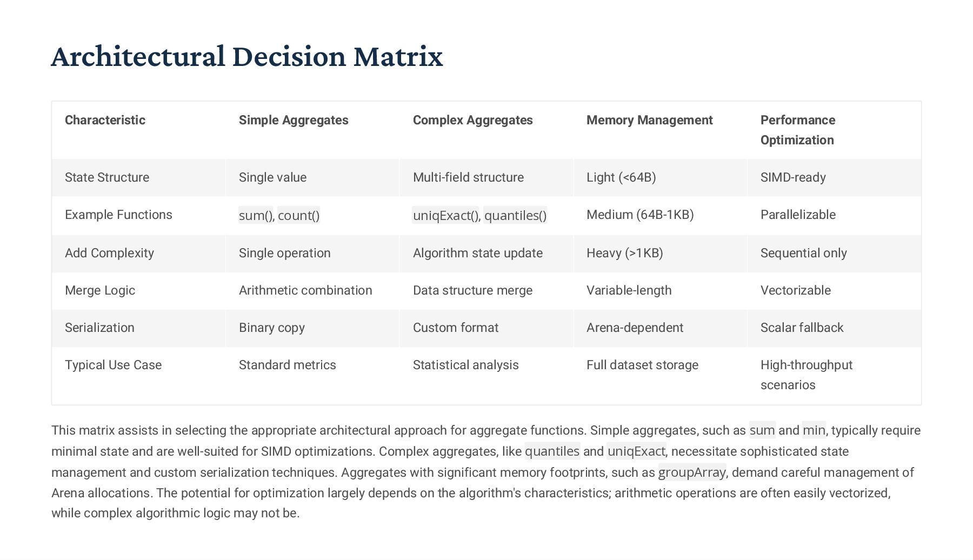The image size is (973, 560).
Task: Click the groupArray code term in paragraph
Action: pos(691,472)
